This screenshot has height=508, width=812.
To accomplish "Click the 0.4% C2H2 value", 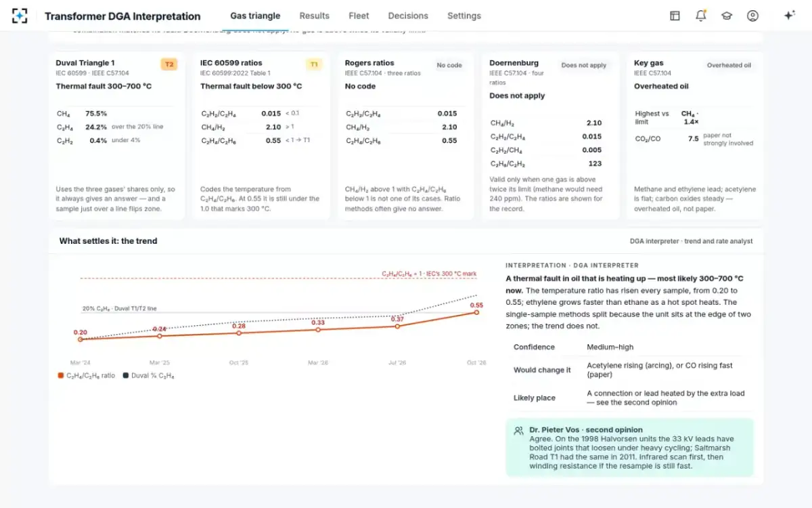I will [98, 140].
